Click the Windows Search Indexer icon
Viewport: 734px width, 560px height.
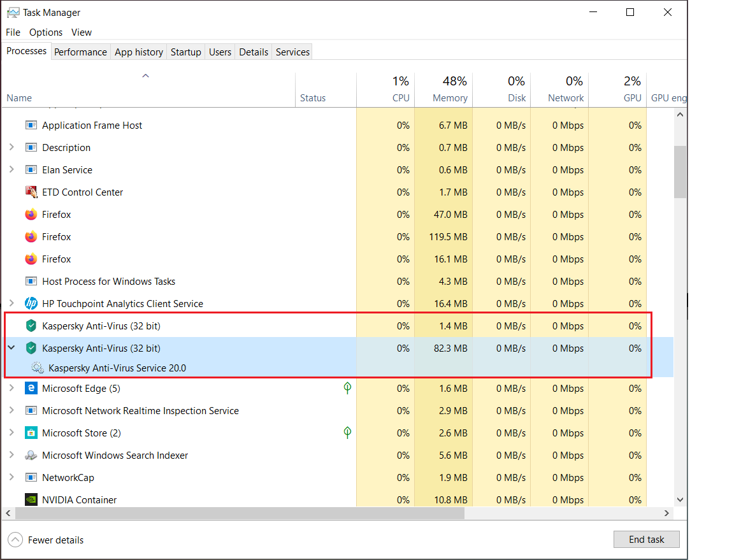pyautogui.click(x=31, y=456)
